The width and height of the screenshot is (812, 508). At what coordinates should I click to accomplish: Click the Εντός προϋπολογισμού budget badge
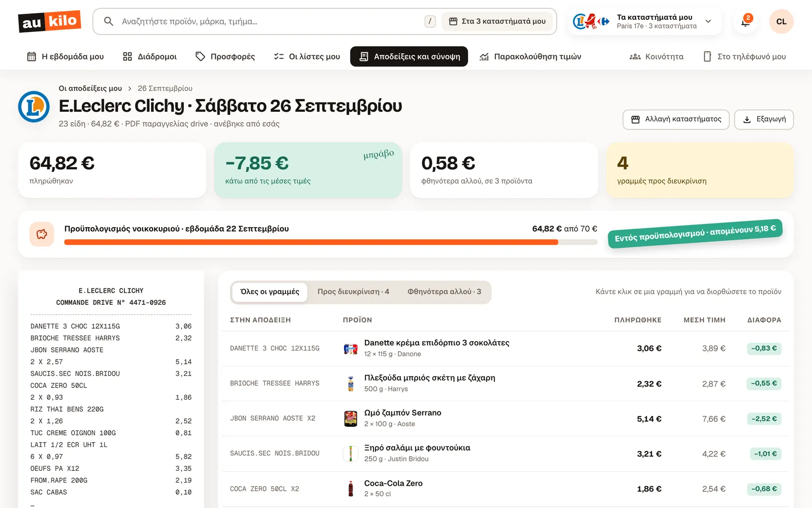click(695, 234)
